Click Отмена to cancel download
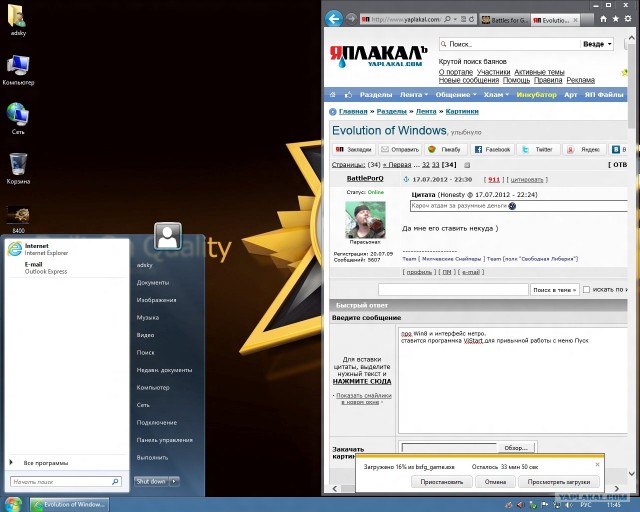 pyautogui.click(x=495, y=482)
